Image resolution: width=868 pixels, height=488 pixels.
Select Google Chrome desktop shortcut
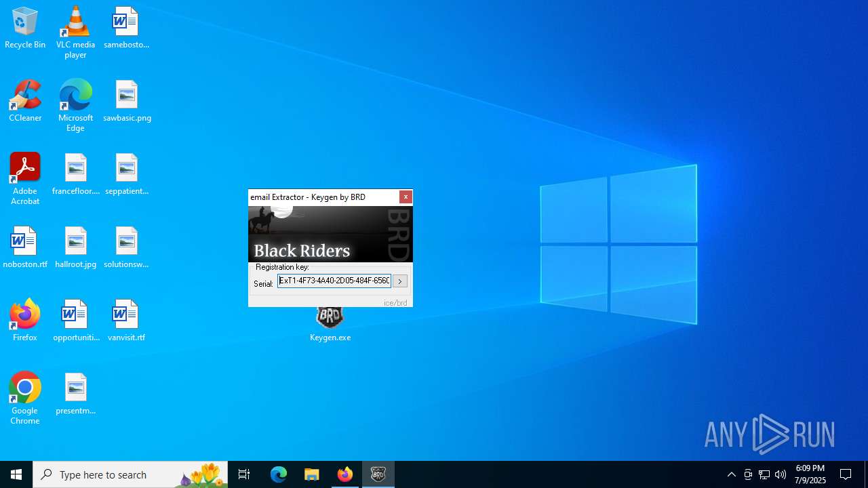point(25,399)
